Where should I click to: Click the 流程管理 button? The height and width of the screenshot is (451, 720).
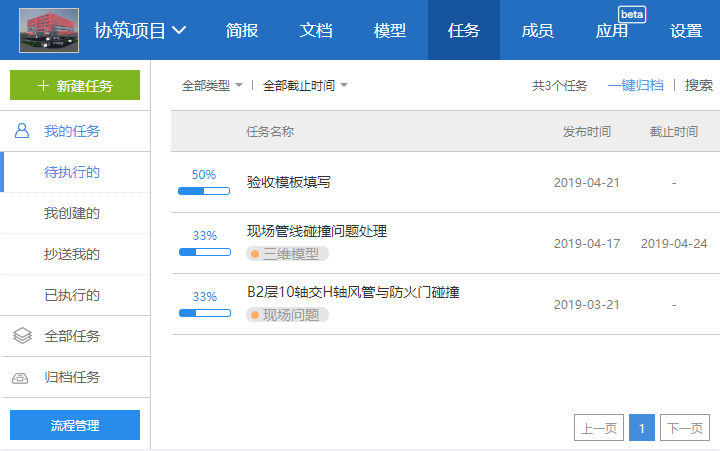click(75, 425)
